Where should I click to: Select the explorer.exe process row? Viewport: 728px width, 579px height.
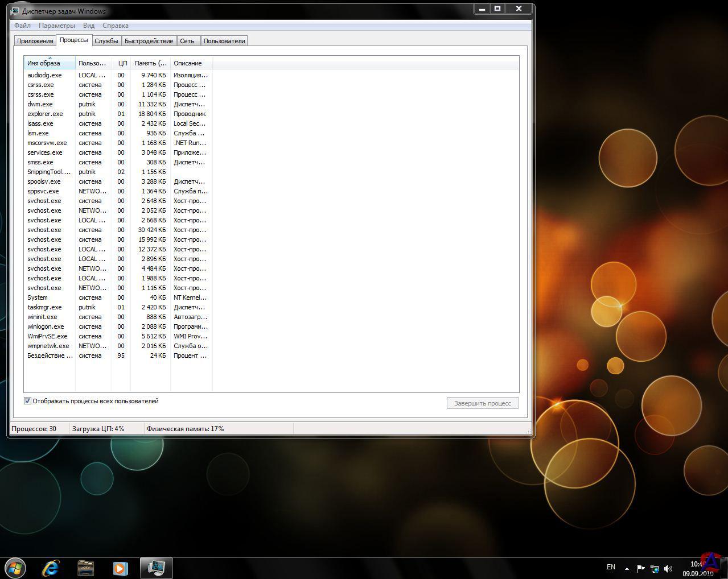pyautogui.click(x=45, y=114)
